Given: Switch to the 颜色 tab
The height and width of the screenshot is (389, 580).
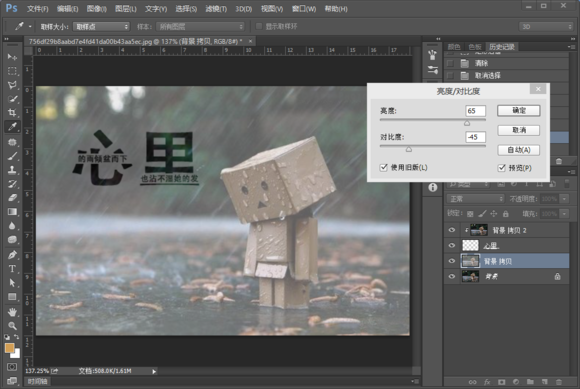Looking at the screenshot, I should click(x=454, y=47).
